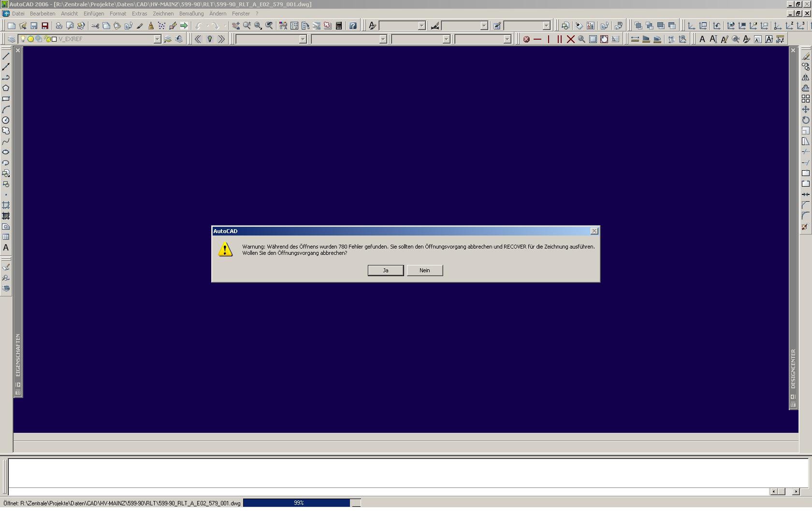Click the Plot printer icon

pos(59,26)
